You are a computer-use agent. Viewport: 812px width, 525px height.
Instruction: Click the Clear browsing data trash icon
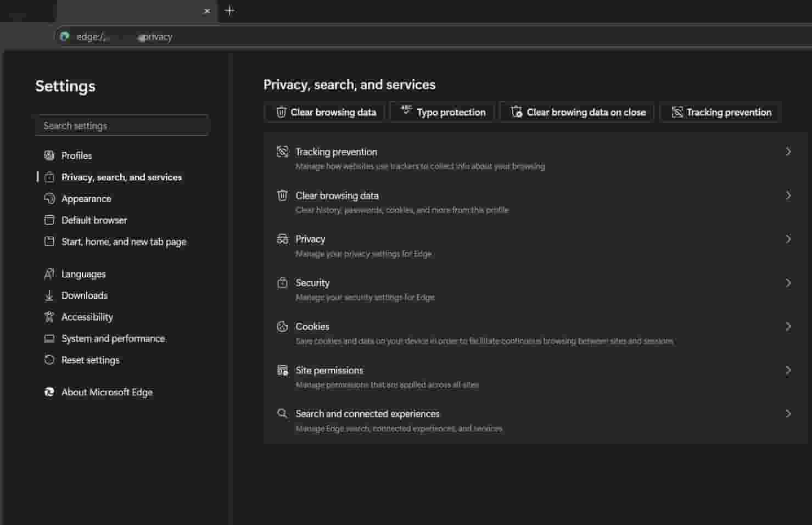282,196
